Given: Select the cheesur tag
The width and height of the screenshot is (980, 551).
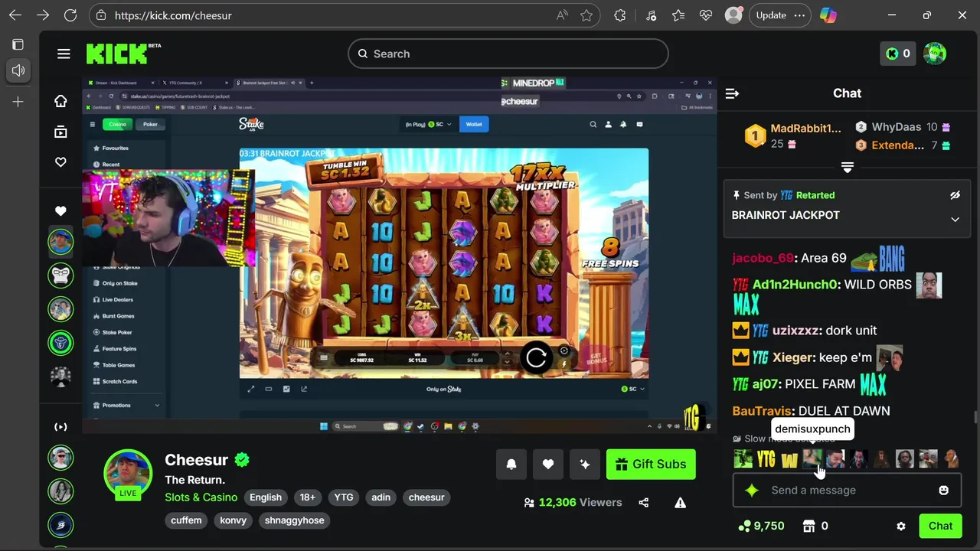Looking at the screenshot, I should pyautogui.click(x=426, y=497).
